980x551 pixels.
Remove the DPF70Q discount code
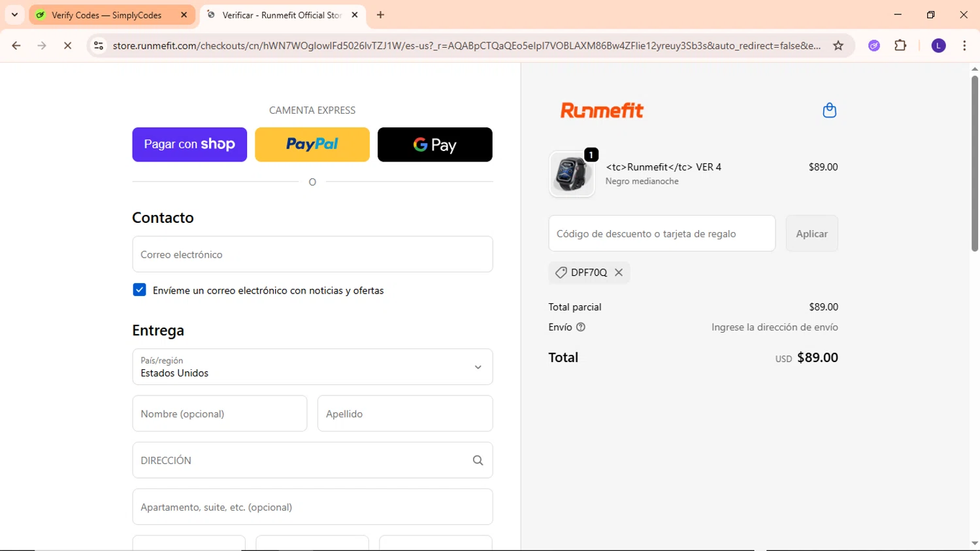click(619, 273)
